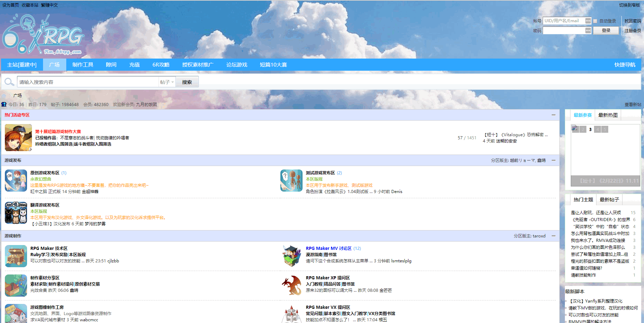
Task: Open the 6R攻略 nav item
Action: click(161, 65)
